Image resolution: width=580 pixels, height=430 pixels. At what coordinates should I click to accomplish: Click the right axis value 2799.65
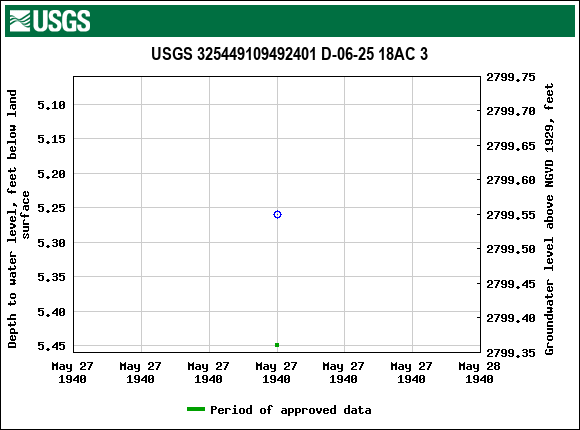[511, 146]
